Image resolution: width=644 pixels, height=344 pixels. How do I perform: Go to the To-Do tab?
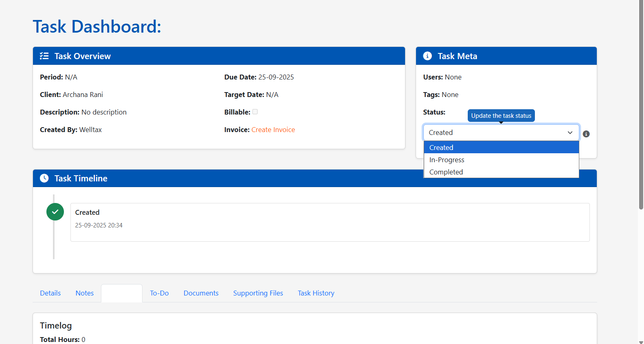pos(159,293)
